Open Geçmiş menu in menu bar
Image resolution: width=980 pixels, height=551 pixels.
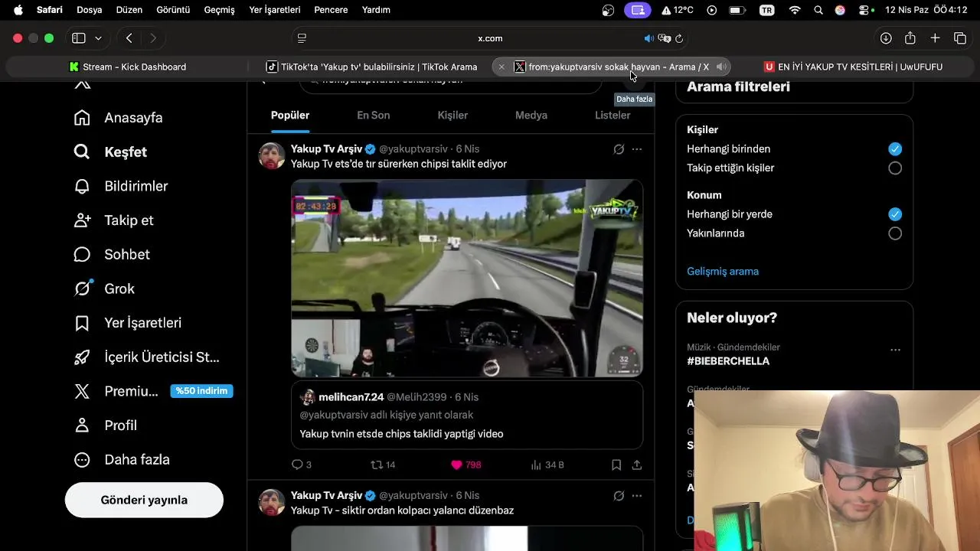coord(220,10)
